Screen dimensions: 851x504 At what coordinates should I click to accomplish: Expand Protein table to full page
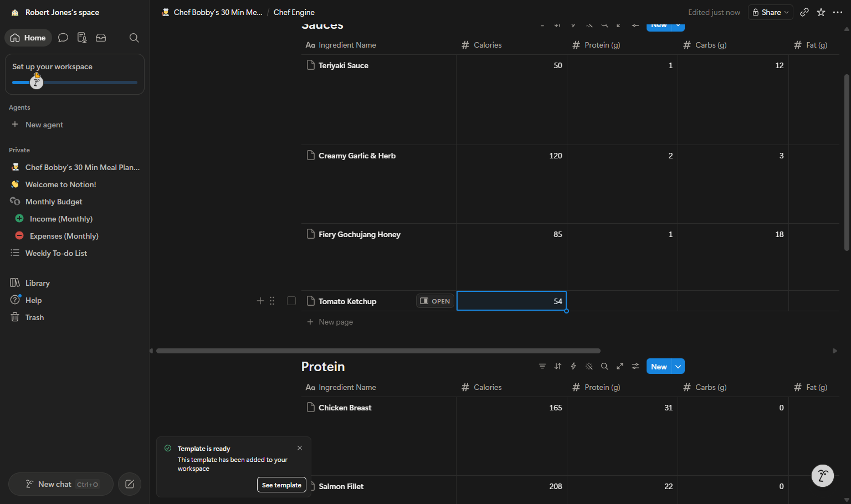(x=620, y=366)
